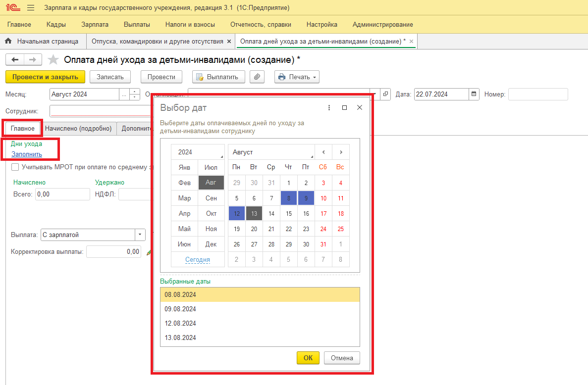The width and height of the screenshot is (588, 385).
Task: Open the dialog's three-dots more menu
Action: tap(329, 107)
